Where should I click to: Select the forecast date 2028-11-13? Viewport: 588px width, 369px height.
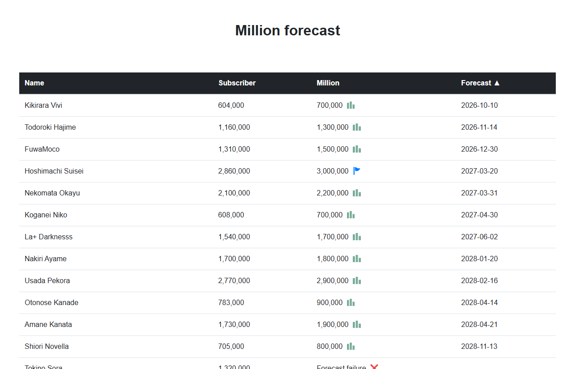(479, 347)
